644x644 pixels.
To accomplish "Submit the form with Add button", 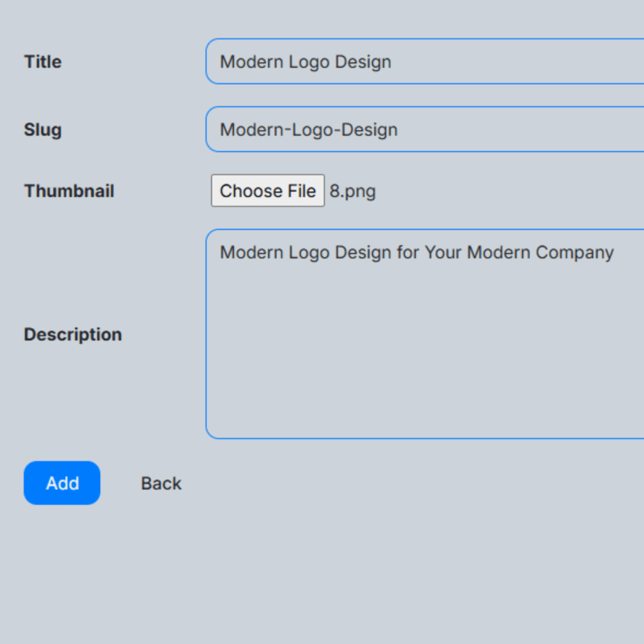I will tap(62, 483).
